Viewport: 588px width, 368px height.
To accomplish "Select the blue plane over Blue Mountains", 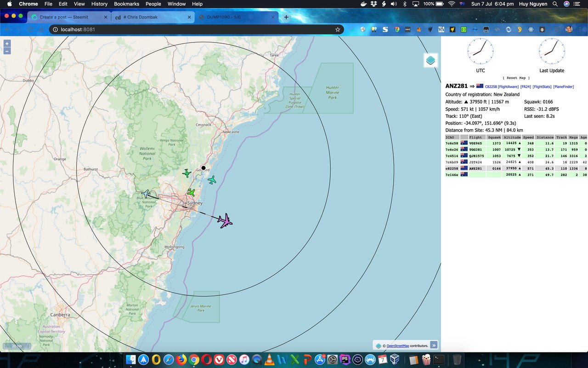I will coord(146,194).
